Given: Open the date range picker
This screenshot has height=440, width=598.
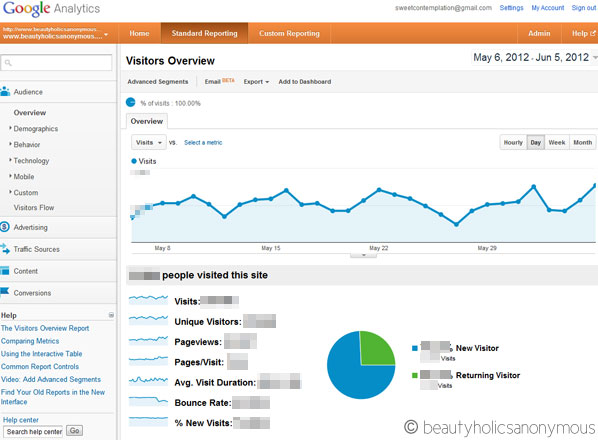Looking at the screenshot, I should tap(535, 58).
